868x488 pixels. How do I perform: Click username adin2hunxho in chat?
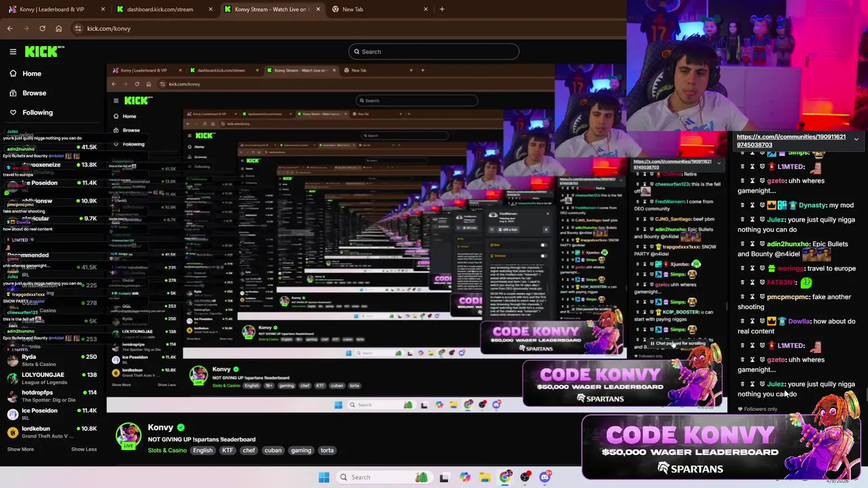(x=788, y=244)
